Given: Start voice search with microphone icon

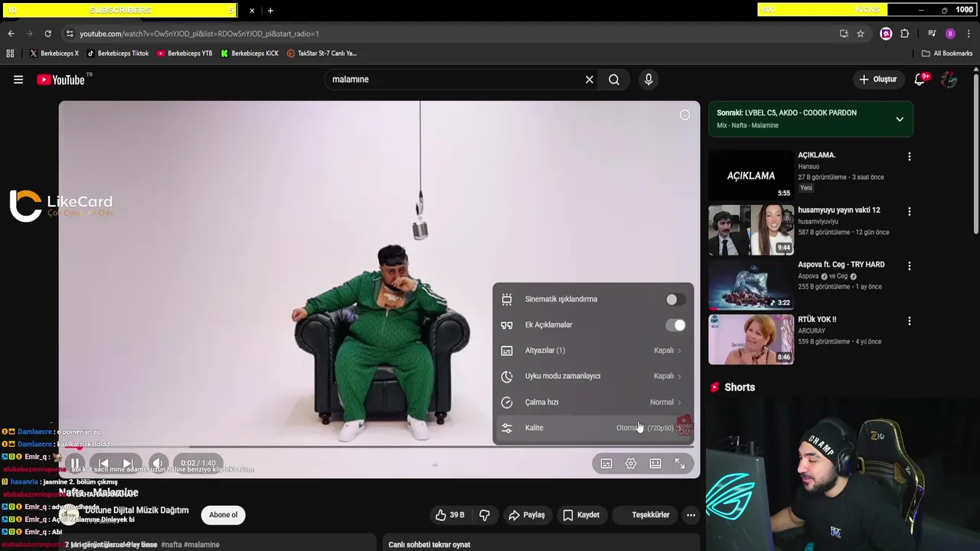Looking at the screenshot, I should pos(648,80).
